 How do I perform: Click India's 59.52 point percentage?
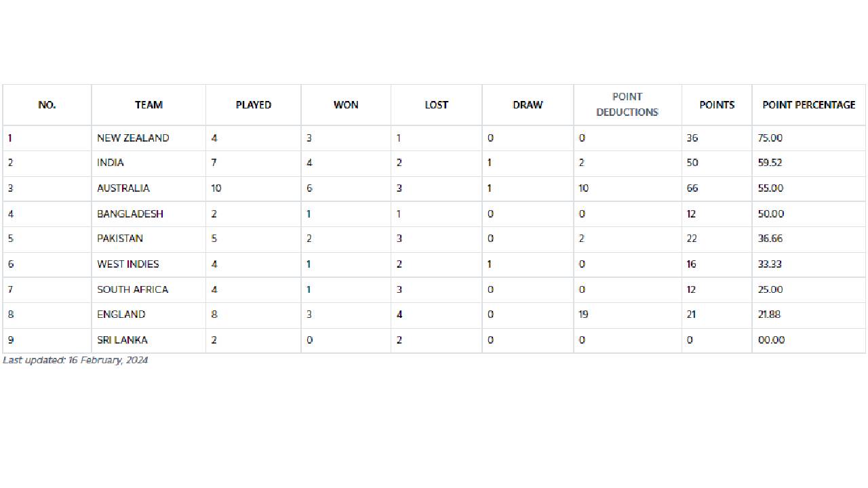(770, 163)
